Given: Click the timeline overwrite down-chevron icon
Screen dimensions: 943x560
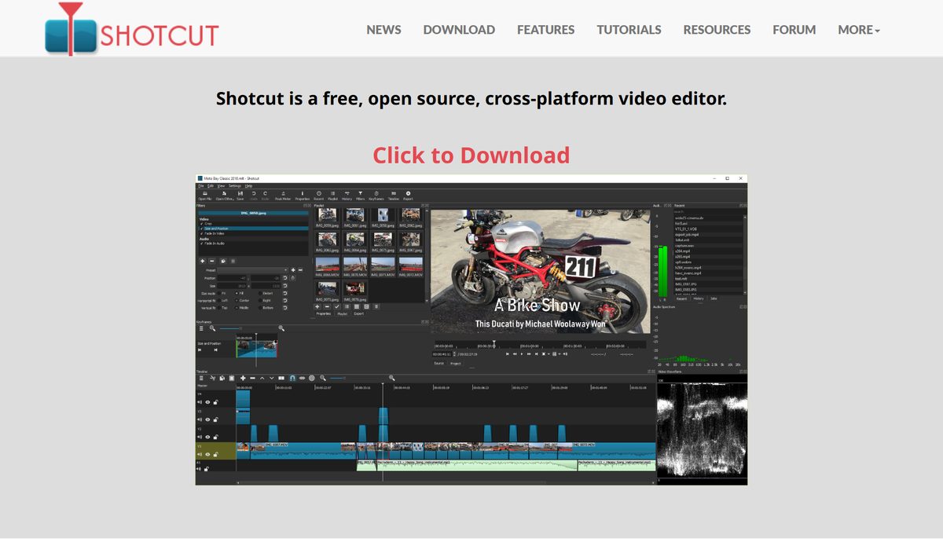Looking at the screenshot, I should coord(272,378).
